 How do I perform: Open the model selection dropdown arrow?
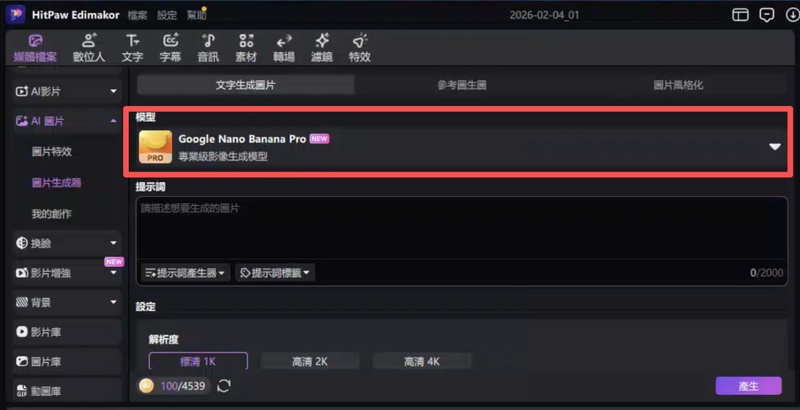(x=775, y=147)
